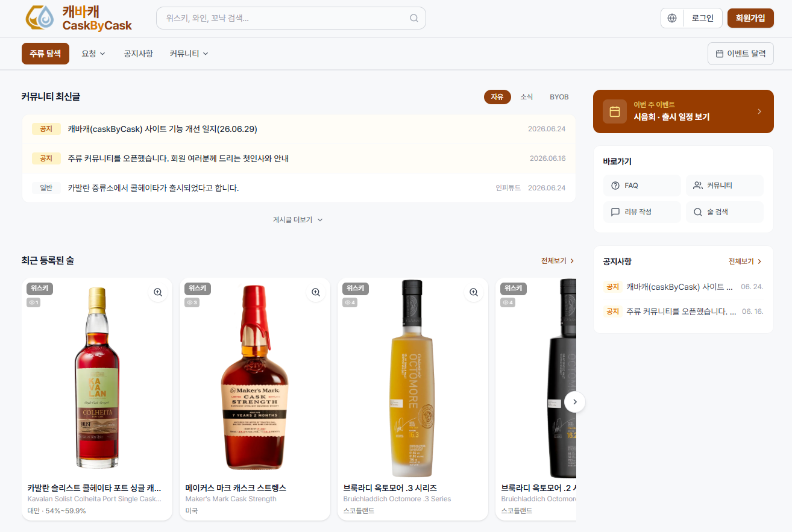This screenshot has width=792, height=532.
Task: Zoom the Kavalan Solist bottle image
Action: [158, 292]
